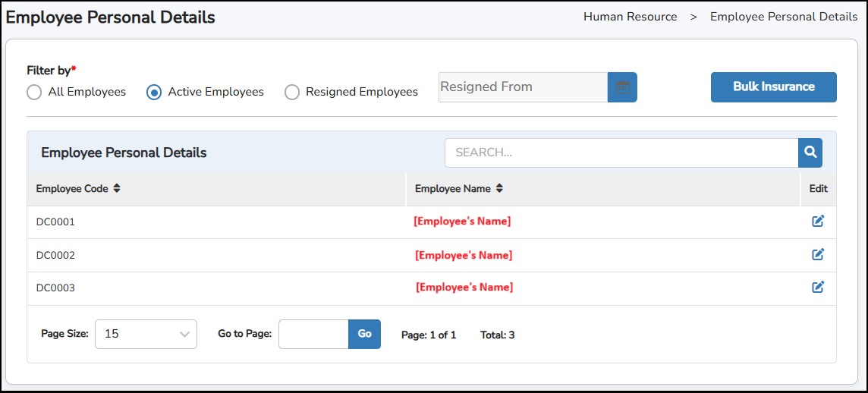Image resolution: width=868 pixels, height=393 pixels.
Task: Choose the Resigned Employees radio option
Action: tap(292, 93)
